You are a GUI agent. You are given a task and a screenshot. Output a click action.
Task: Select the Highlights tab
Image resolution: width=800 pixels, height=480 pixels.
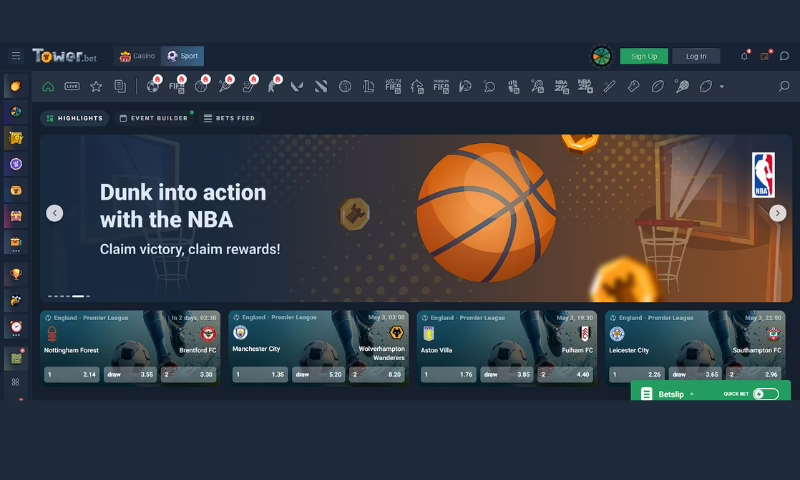(74, 118)
